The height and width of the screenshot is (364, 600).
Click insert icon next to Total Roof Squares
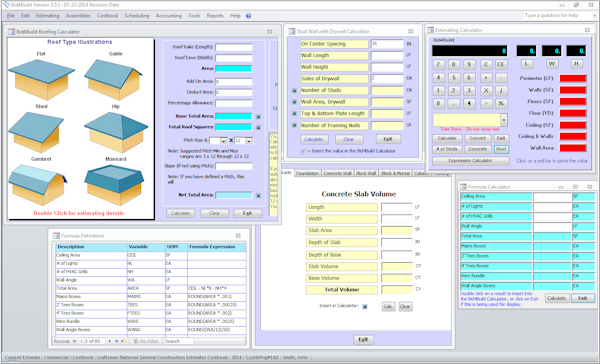[258, 127]
